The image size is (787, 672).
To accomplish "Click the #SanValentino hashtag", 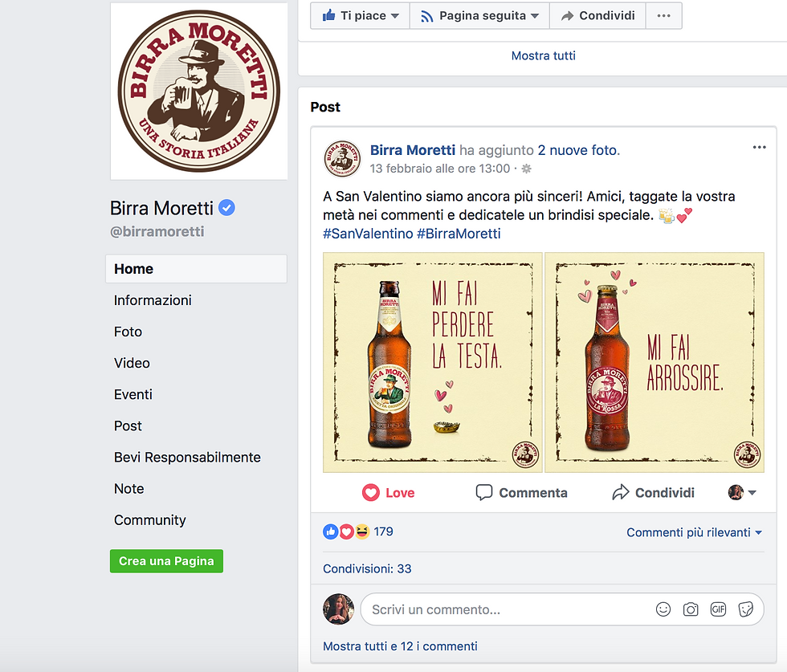I will click(x=368, y=234).
